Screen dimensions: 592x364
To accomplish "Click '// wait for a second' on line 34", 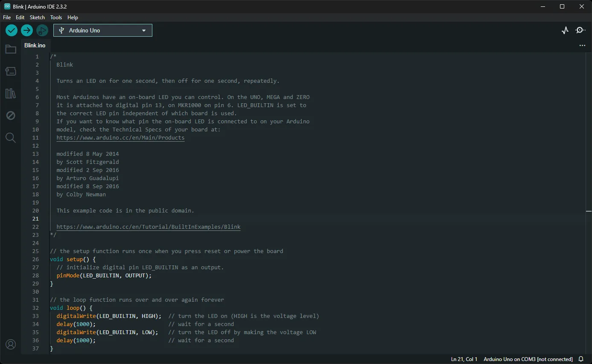I will pos(201,324).
